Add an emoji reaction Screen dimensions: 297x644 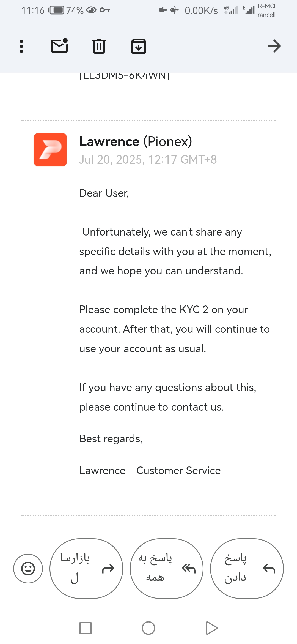click(x=28, y=568)
